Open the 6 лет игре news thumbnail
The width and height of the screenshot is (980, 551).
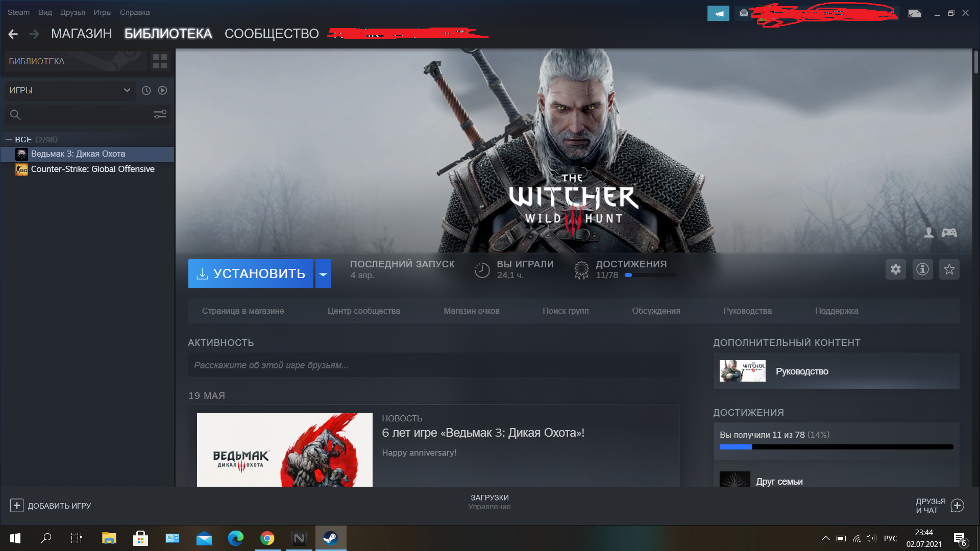(x=285, y=449)
